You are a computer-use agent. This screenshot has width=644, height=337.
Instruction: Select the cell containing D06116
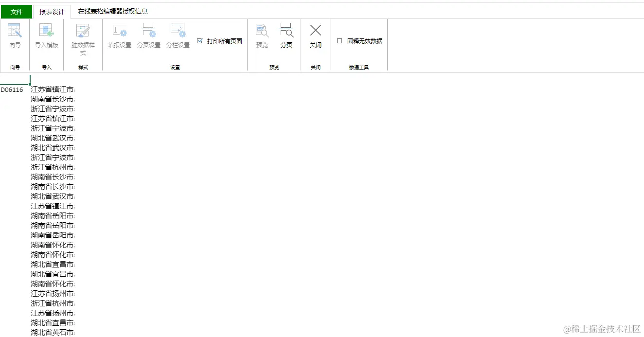tap(15, 89)
